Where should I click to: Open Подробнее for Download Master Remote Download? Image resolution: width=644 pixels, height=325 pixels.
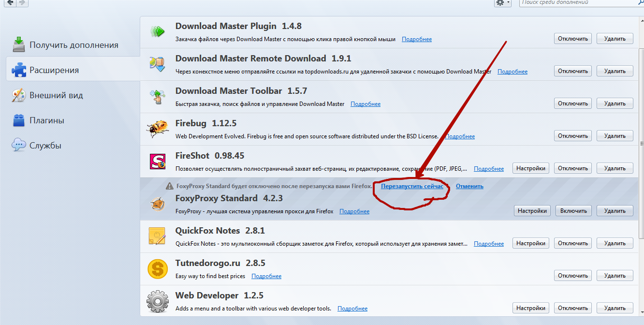coord(512,72)
